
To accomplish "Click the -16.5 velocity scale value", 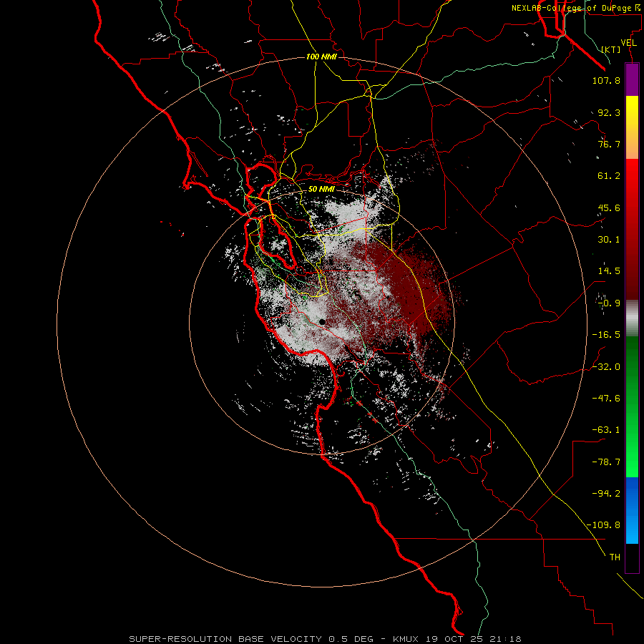I will click(x=606, y=335).
